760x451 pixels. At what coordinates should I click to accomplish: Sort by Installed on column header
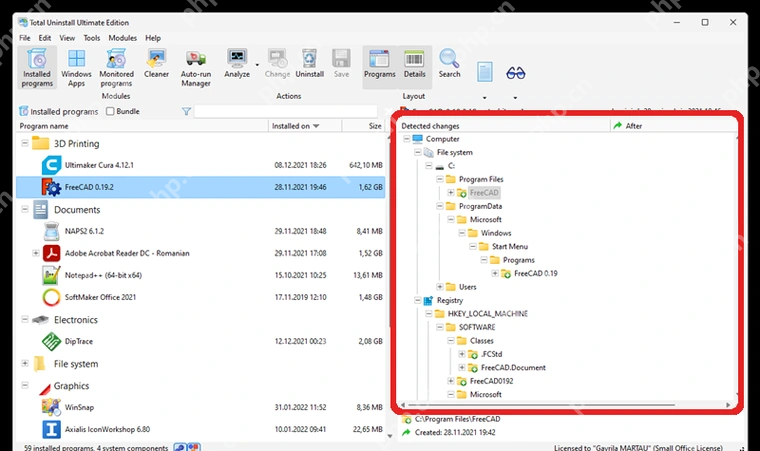pyautogui.click(x=305, y=126)
